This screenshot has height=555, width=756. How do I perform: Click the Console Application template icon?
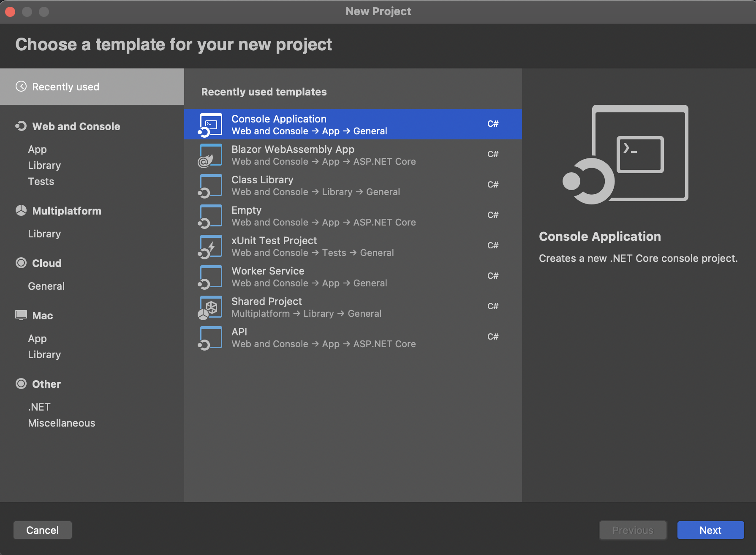click(210, 124)
